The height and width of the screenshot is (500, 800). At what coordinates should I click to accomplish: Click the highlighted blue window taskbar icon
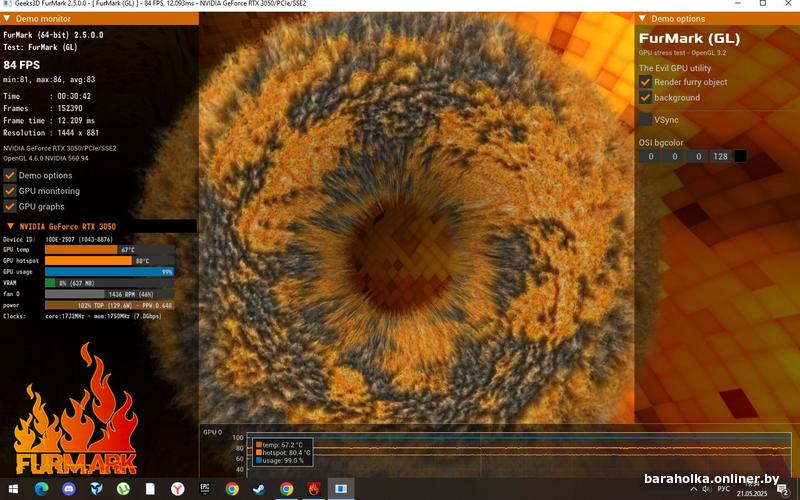pos(341,489)
